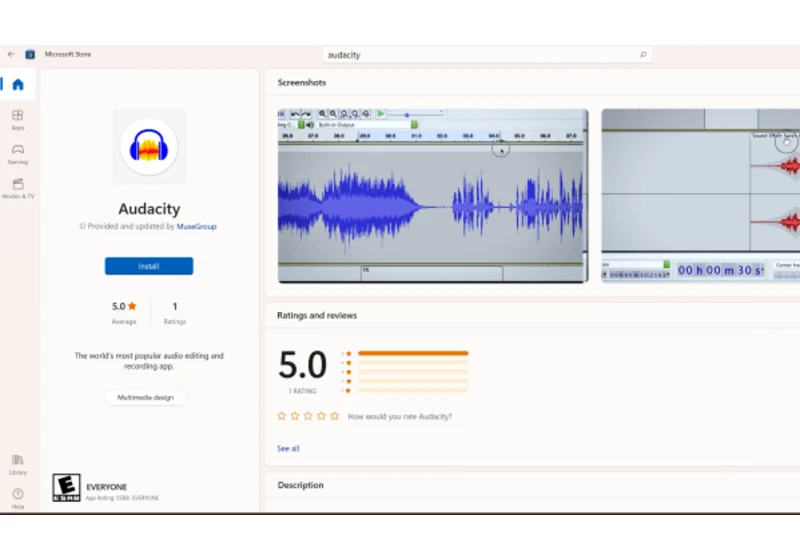
Task: Rate Audacity four stars
Action: (321, 416)
